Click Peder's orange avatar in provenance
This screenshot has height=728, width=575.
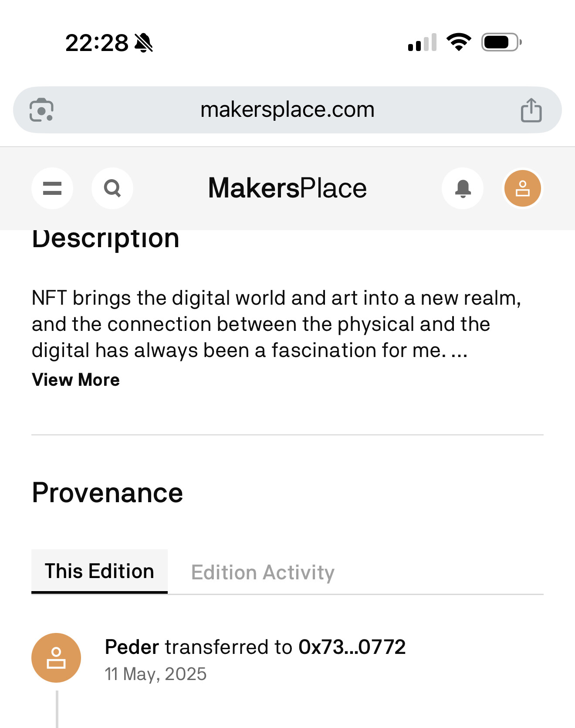[x=56, y=657]
